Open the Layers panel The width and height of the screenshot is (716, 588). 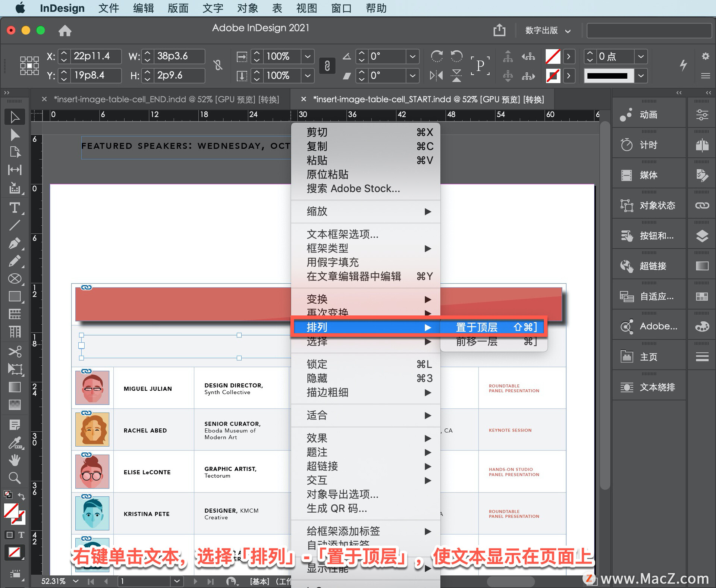click(x=703, y=235)
